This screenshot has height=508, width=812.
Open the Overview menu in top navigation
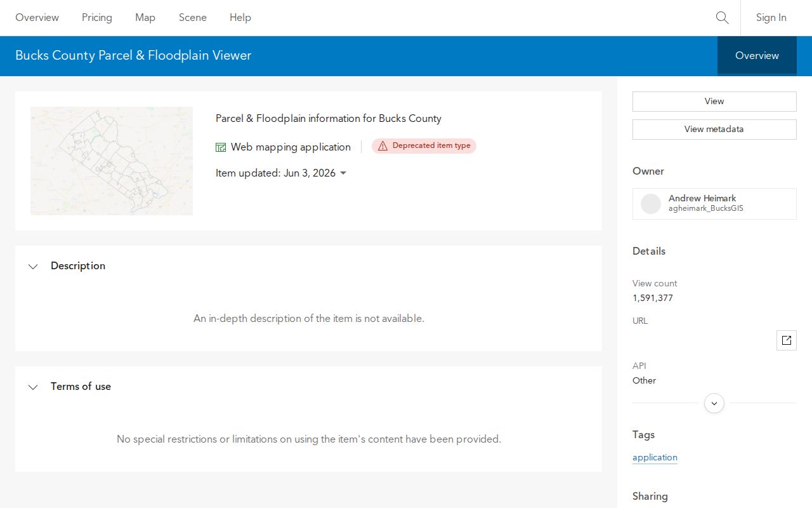tap(37, 18)
